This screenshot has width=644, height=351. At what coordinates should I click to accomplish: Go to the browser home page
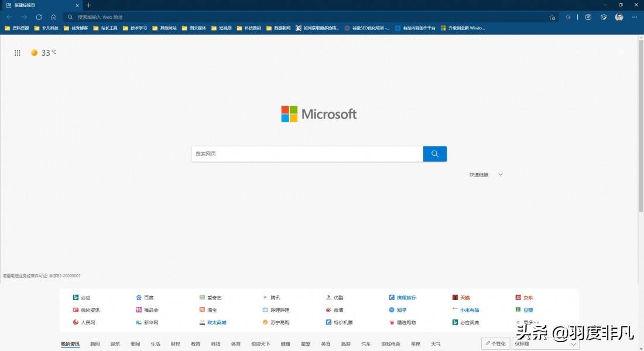pyautogui.click(x=53, y=17)
